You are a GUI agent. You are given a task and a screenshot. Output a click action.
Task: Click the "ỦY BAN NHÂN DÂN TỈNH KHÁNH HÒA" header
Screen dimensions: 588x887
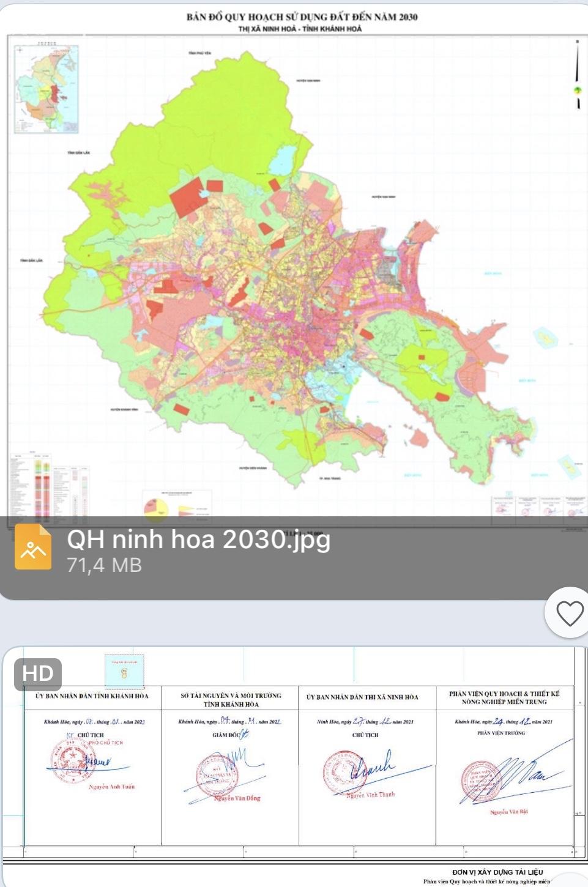[x=92, y=696]
